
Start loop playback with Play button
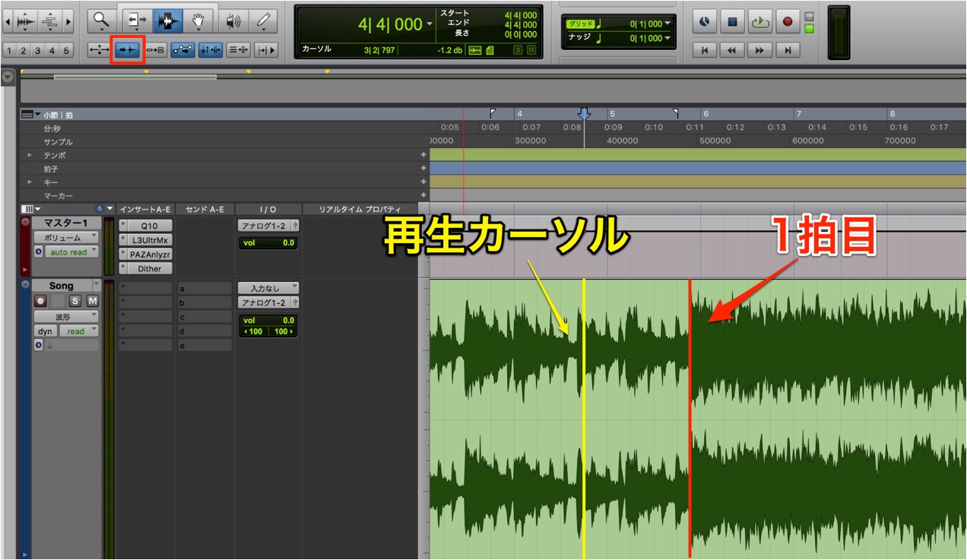[759, 22]
